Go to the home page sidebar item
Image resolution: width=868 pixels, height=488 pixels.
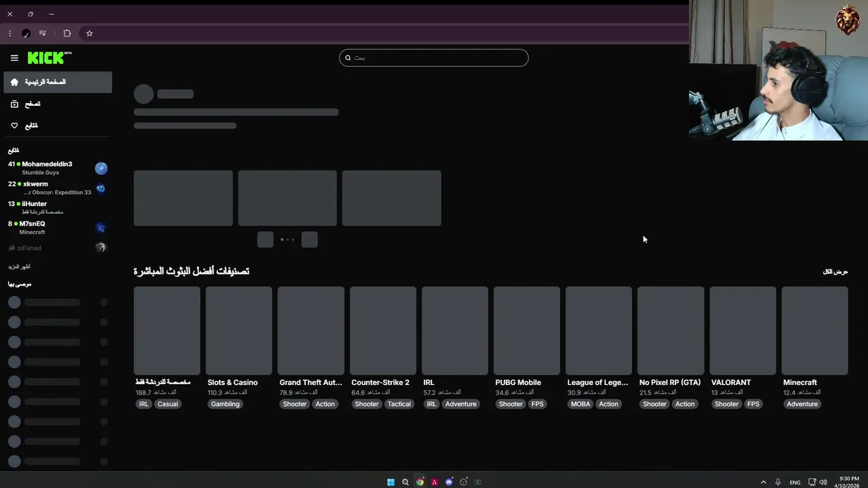point(58,82)
